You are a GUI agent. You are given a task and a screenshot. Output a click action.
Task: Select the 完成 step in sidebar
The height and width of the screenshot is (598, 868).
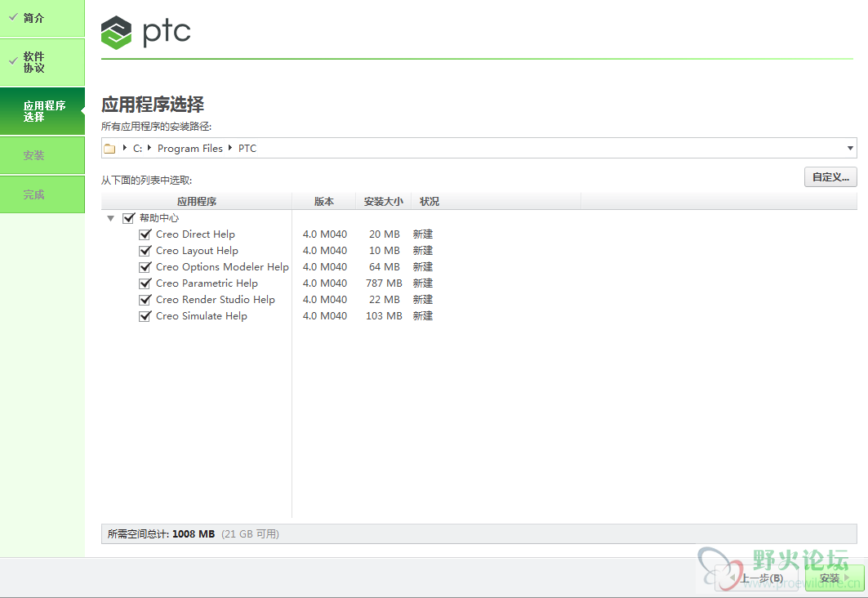point(42,194)
